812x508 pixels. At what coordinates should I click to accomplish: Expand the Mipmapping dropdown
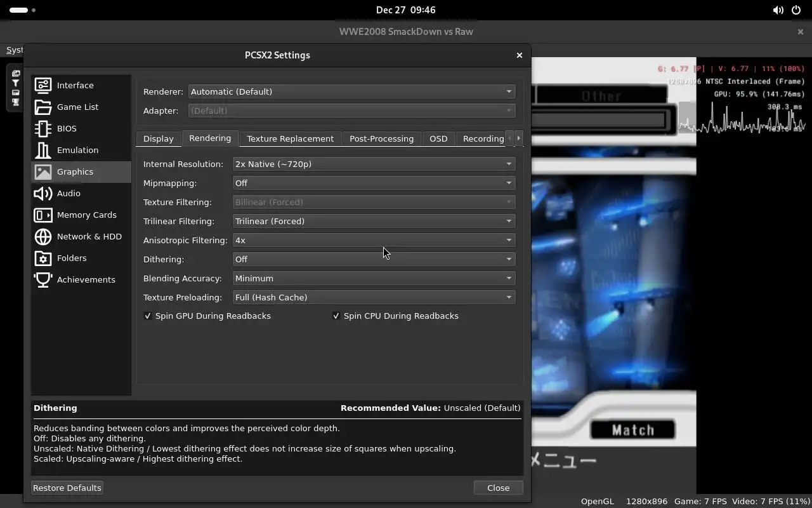[x=374, y=183]
